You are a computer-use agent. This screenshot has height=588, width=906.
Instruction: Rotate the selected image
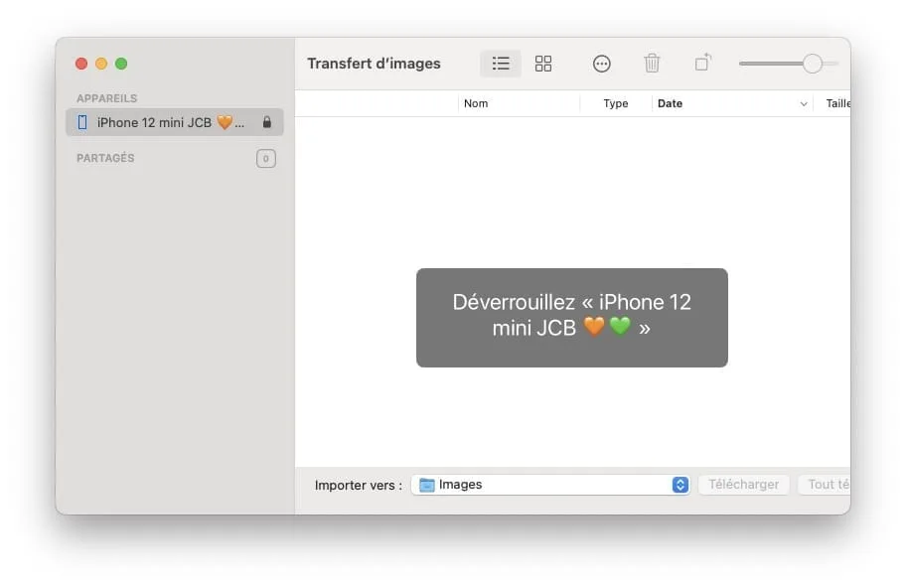point(702,63)
